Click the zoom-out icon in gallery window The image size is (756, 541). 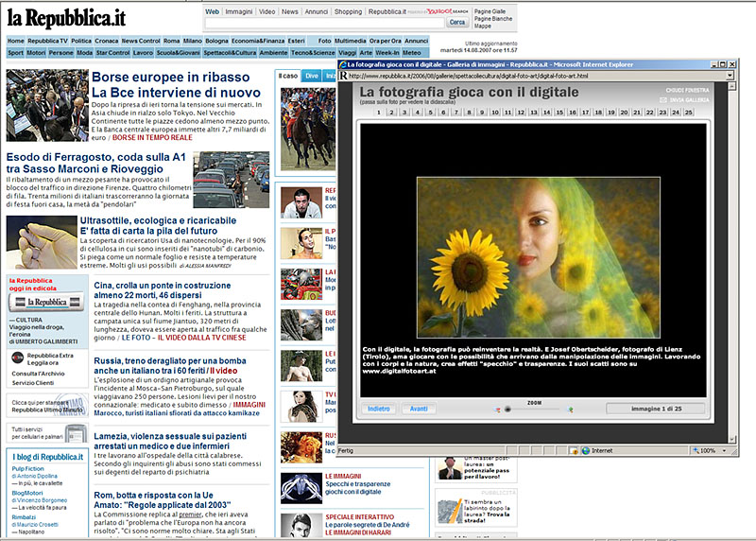click(x=498, y=410)
